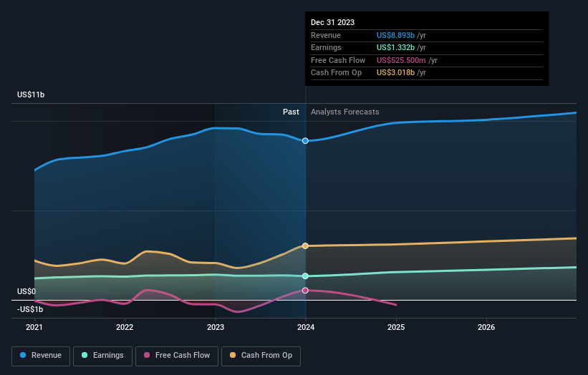Screen dimensions: 588x375
Task: Click the 'Free Cash Flow' label in tooltip
Action: tap(338, 60)
